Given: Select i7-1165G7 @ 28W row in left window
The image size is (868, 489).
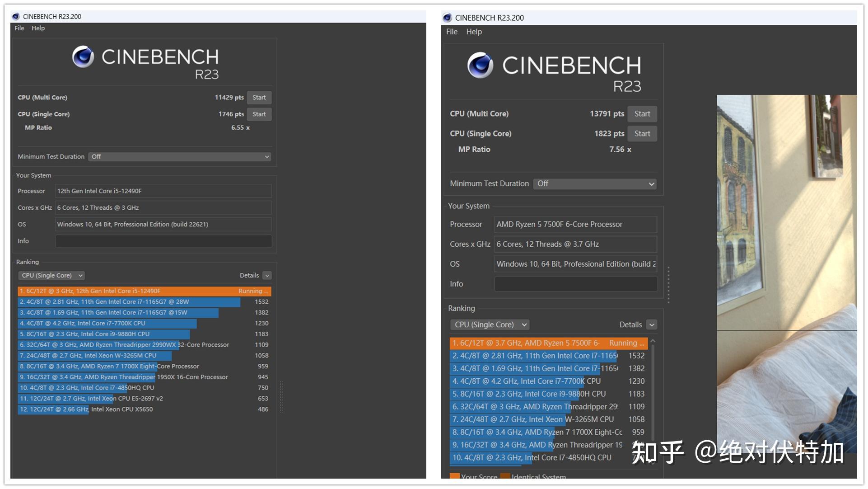Looking at the screenshot, I should click(x=145, y=302).
